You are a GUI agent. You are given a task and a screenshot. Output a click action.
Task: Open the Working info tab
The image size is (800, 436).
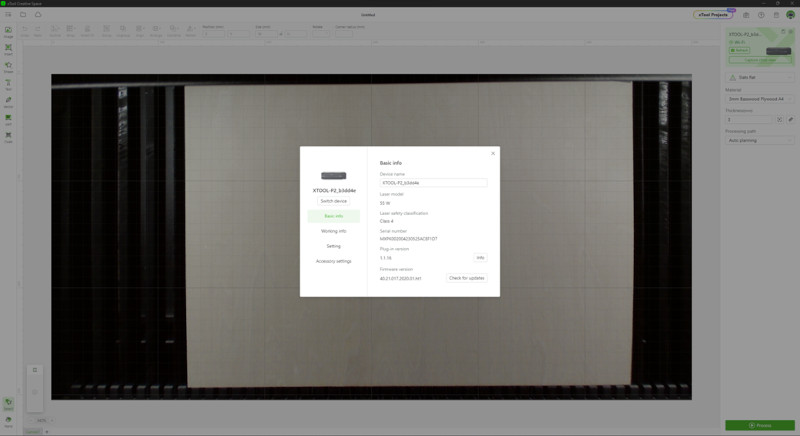tap(333, 231)
